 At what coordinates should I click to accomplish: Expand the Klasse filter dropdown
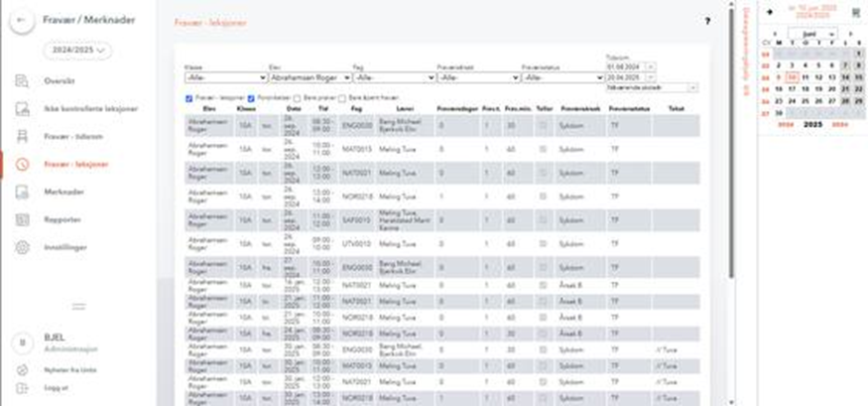pos(225,76)
